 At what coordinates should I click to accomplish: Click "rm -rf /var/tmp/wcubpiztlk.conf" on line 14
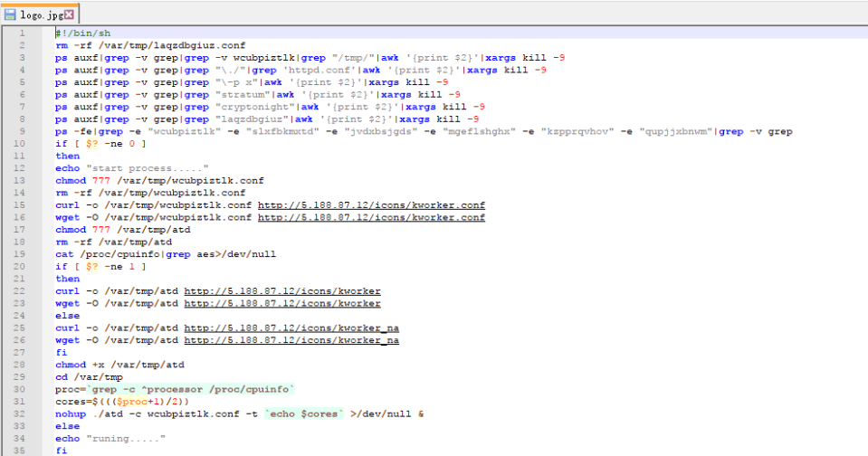pyautogui.click(x=150, y=193)
